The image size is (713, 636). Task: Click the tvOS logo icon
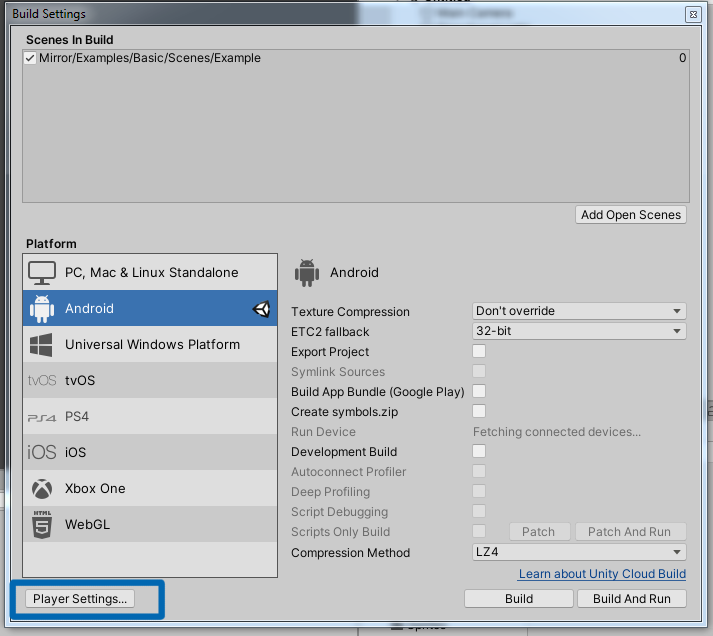42,380
